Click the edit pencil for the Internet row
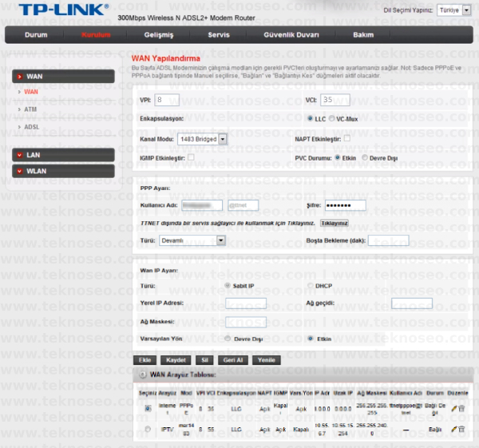479x448 pixels. pyautogui.click(x=454, y=408)
